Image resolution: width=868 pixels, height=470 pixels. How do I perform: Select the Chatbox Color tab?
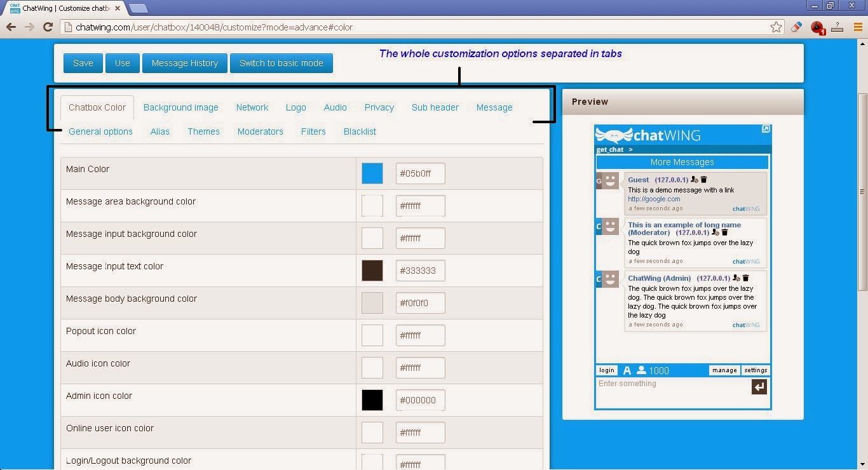point(97,107)
